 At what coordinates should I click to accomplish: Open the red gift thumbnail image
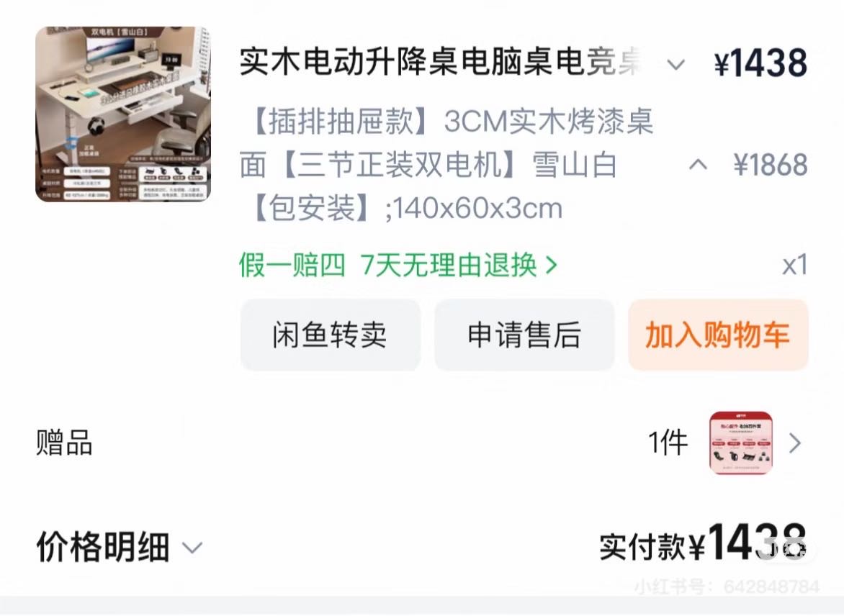pyautogui.click(x=741, y=443)
